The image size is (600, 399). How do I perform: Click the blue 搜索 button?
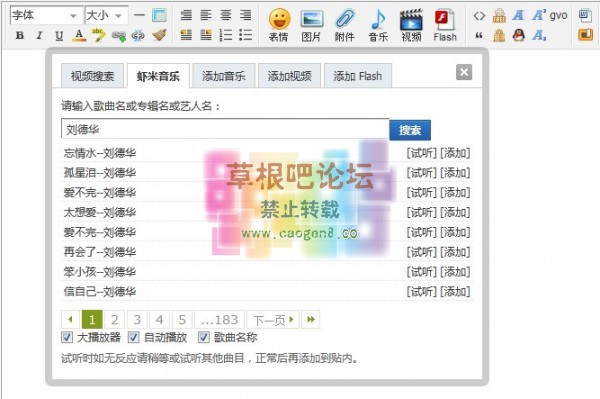pos(410,130)
